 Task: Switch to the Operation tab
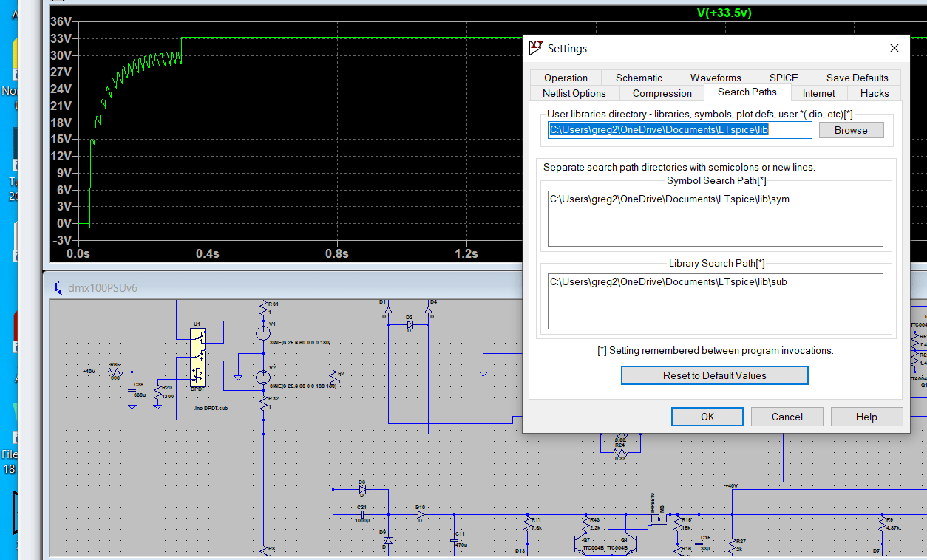click(x=566, y=78)
